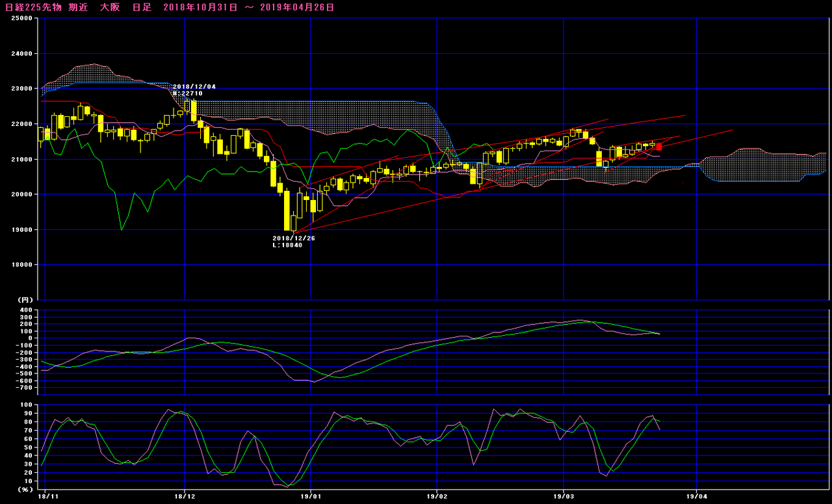Click the '大阪' label in the title
The height and width of the screenshot is (504, 832).
pyautogui.click(x=110, y=7)
